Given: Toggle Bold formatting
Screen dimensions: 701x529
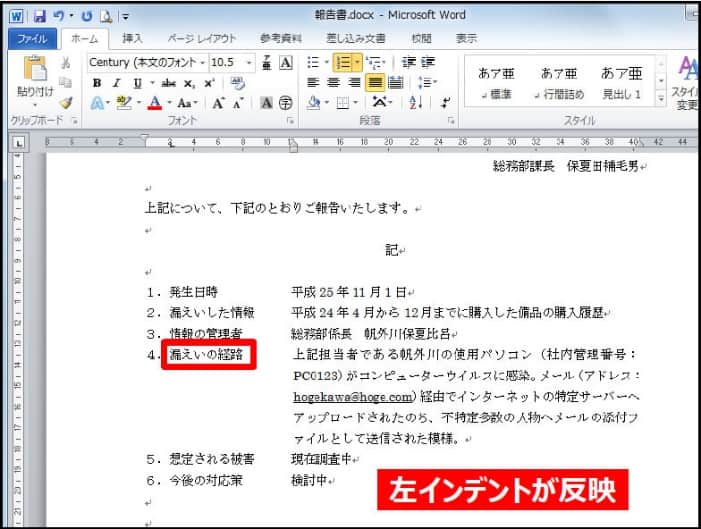Looking at the screenshot, I should [x=97, y=83].
